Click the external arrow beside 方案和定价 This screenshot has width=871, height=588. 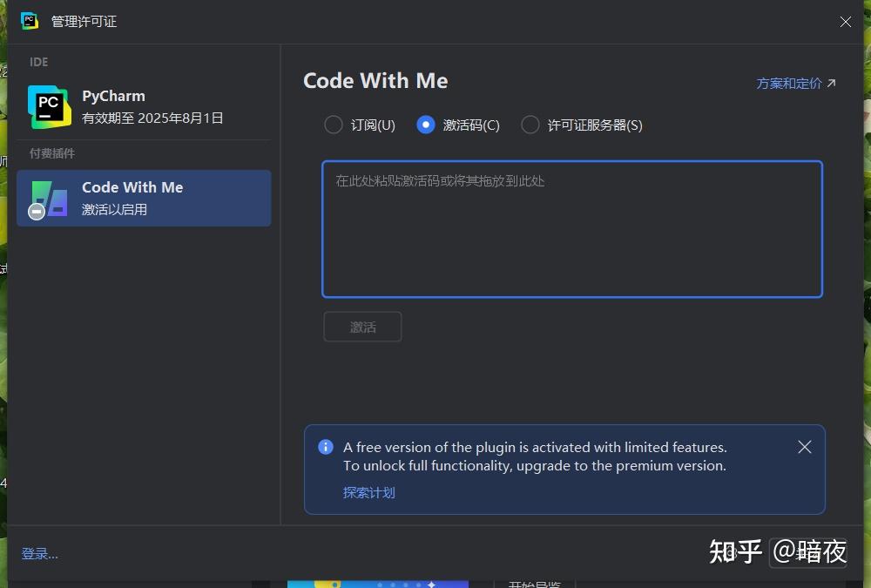pyautogui.click(x=831, y=84)
